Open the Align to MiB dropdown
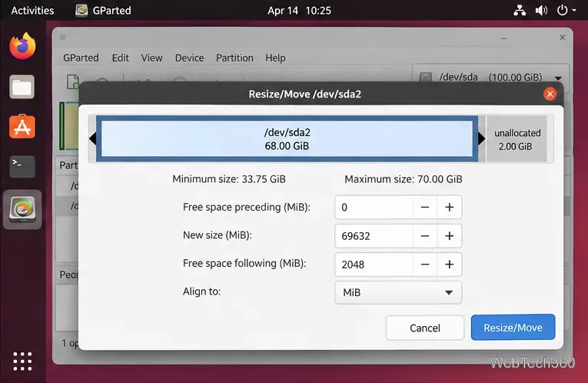This screenshot has height=383, width=588. tap(398, 292)
